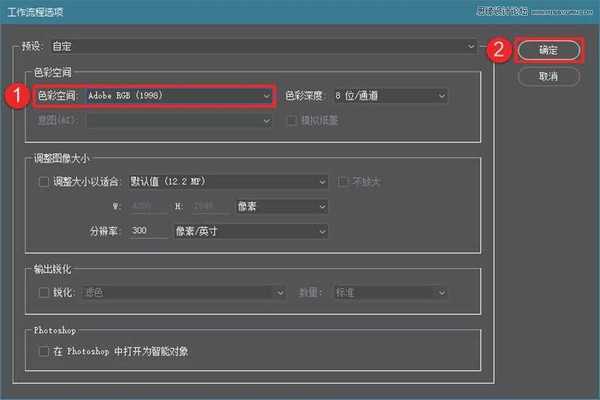Open the 数量 标准 dropdown
Screen dimensions: 600x400
coord(390,293)
